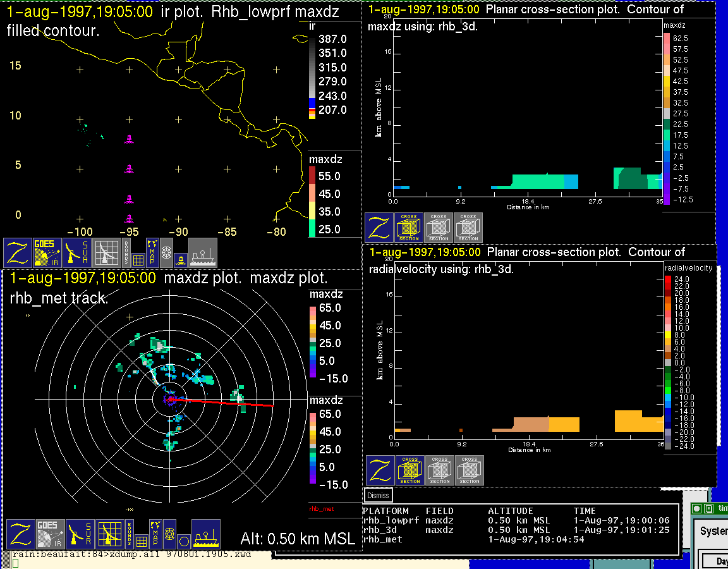The width and height of the screenshot is (728, 569).
Task: Click the 24.0 red swatch on the radialvelocity color scale
Action: [x=668, y=279]
